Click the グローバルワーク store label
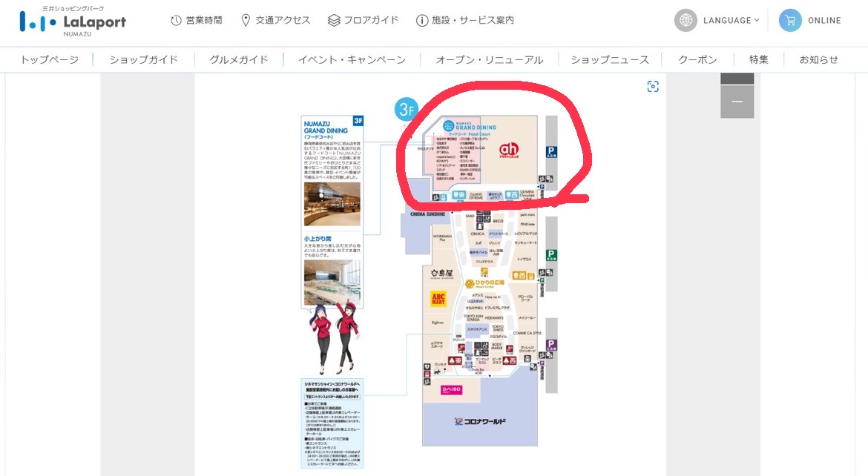The height and width of the screenshot is (476, 868). pos(525,298)
